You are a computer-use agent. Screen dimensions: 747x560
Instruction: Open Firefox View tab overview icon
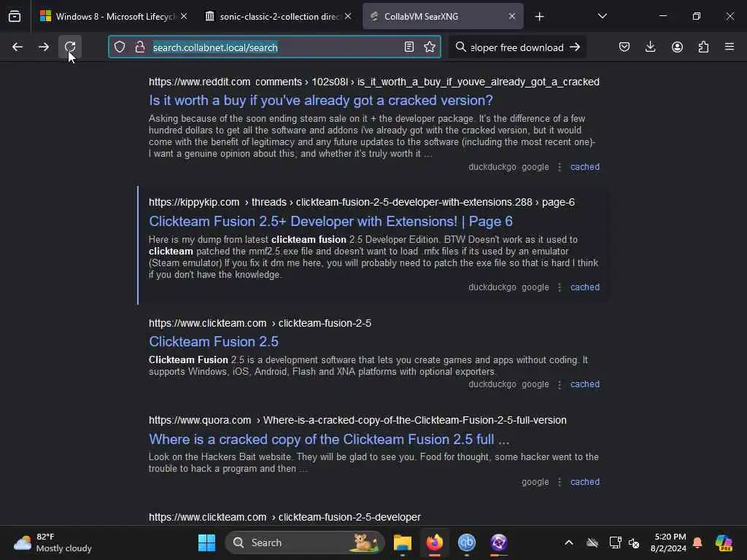(x=15, y=16)
